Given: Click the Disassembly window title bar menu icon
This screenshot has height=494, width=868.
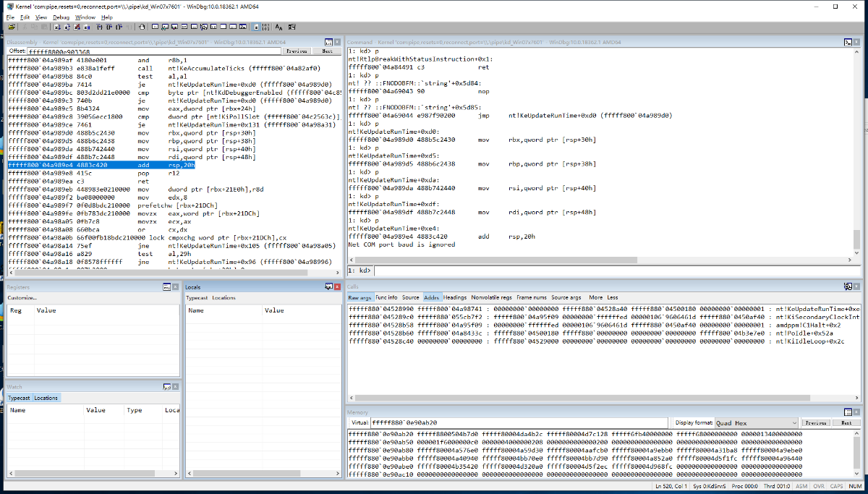Looking at the screenshot, I should (328, 43).
